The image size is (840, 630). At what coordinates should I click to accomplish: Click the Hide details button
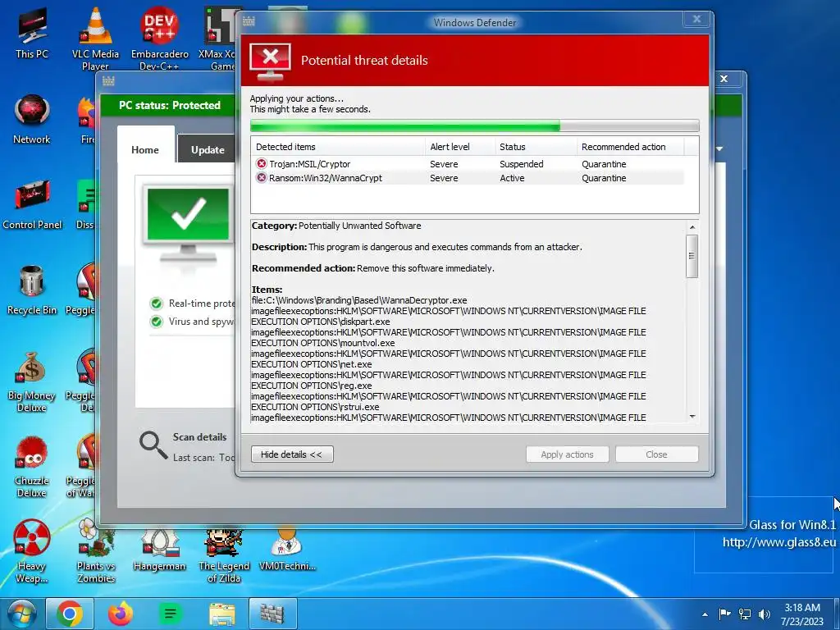click(x=292, y=454)
